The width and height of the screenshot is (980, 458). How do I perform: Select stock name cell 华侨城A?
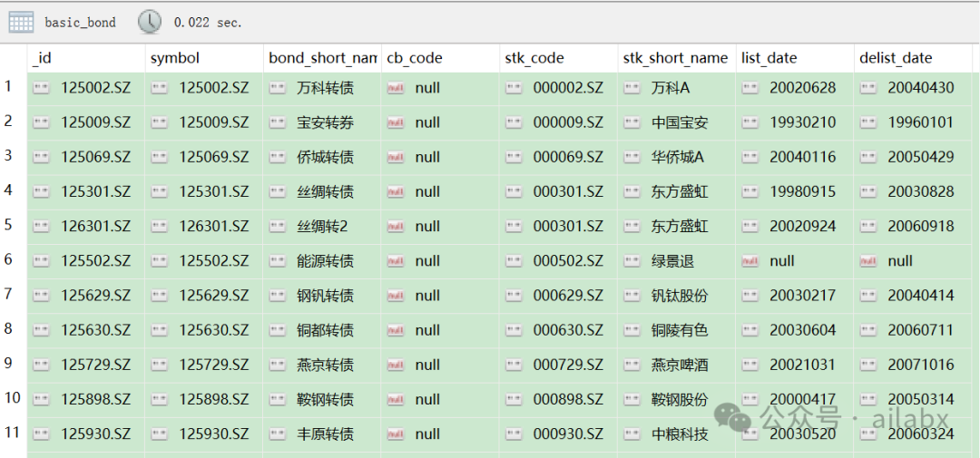click(676, 157)
